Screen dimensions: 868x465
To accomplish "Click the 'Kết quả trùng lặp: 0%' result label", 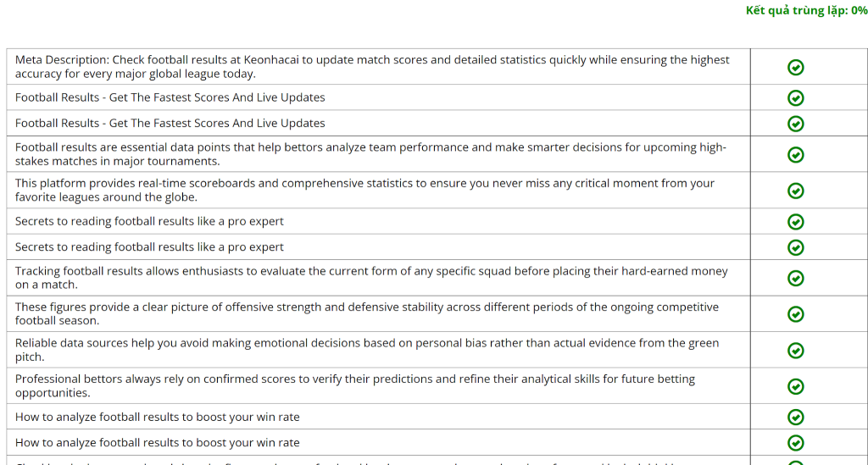I will click(805, 10).
